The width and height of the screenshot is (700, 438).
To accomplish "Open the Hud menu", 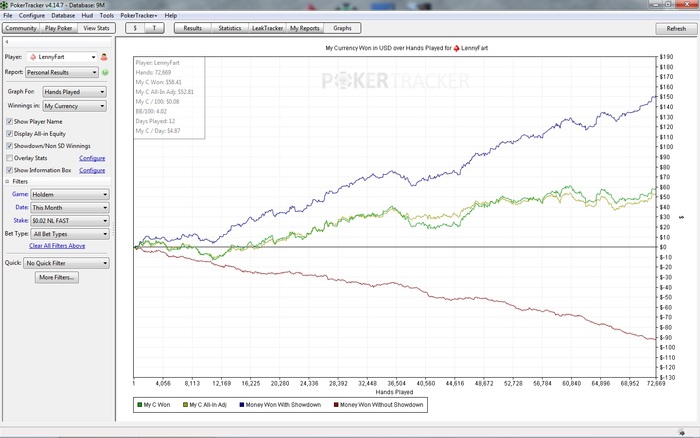I will (x=87, y=15).
